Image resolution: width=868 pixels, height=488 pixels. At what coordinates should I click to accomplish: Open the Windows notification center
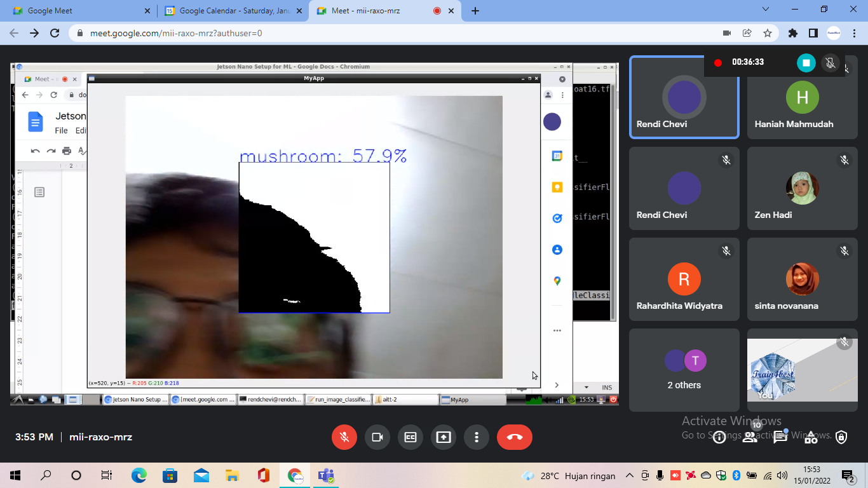[848, 475]
